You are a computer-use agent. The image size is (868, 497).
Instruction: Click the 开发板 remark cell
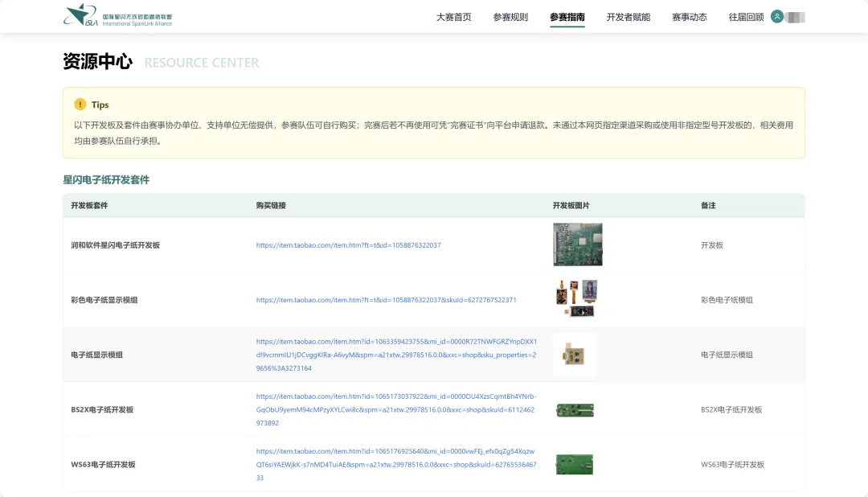pyautogui.click(x=712, y=245)
